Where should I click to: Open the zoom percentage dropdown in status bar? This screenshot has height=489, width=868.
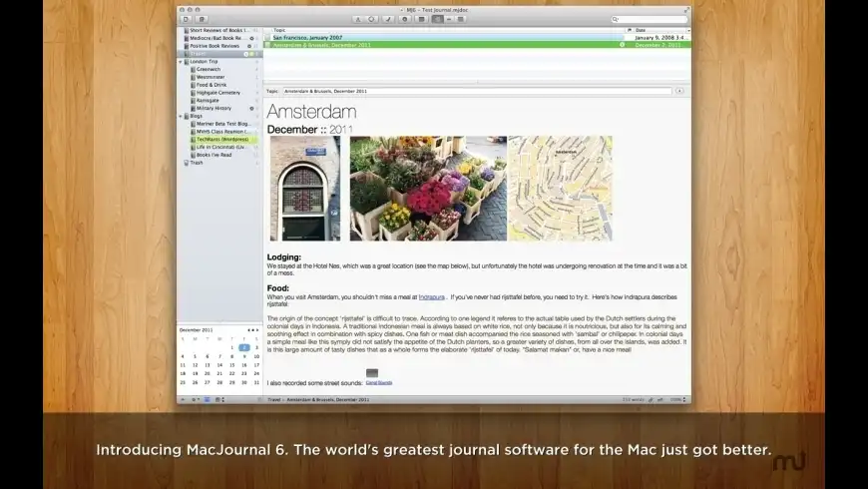pyautogui.click(x=678, y=399)
